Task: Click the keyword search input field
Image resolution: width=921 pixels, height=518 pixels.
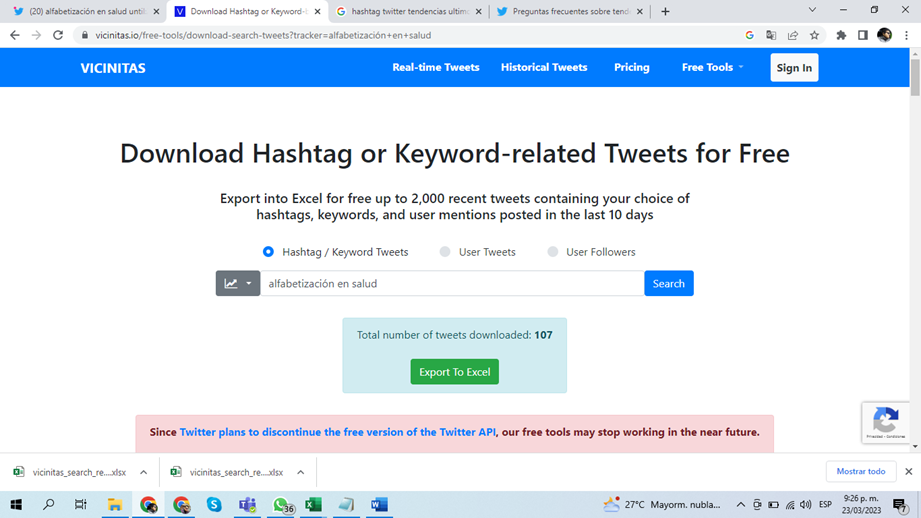Action: pos(452,283)
